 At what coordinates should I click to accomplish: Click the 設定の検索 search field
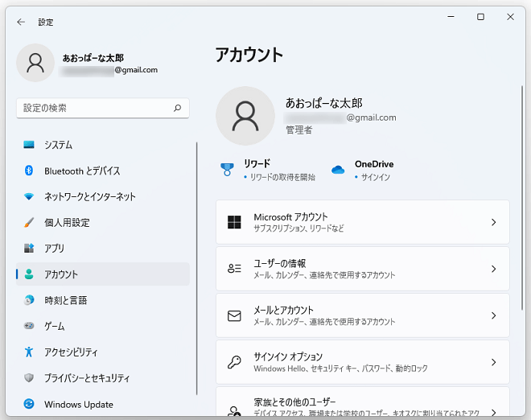[103, 108]
